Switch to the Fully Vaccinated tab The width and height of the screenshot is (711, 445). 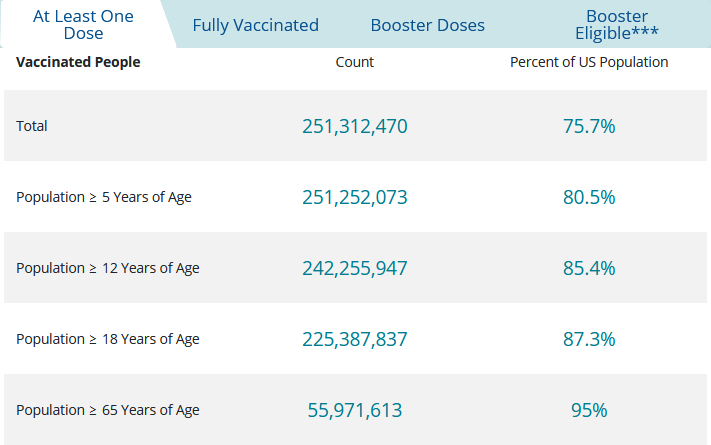click(x=255, y=25)
